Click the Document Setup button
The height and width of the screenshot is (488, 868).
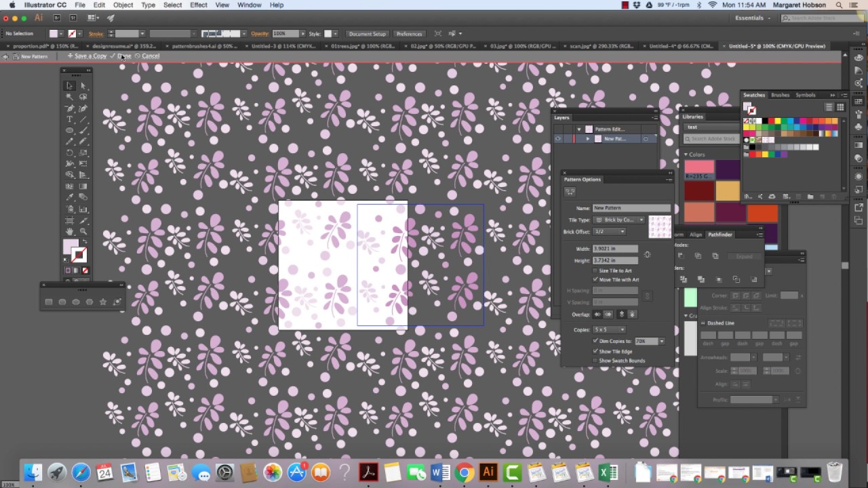point(367,33)
